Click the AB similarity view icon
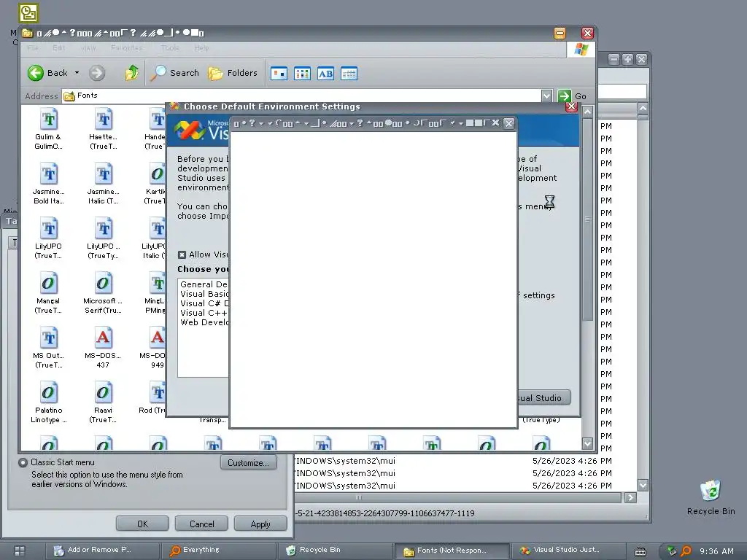This screenshot has height=560, width=747. click(325, 74)
